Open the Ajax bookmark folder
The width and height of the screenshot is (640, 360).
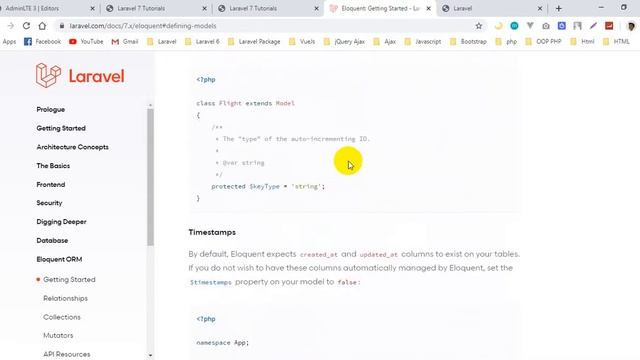coord(384,41)
